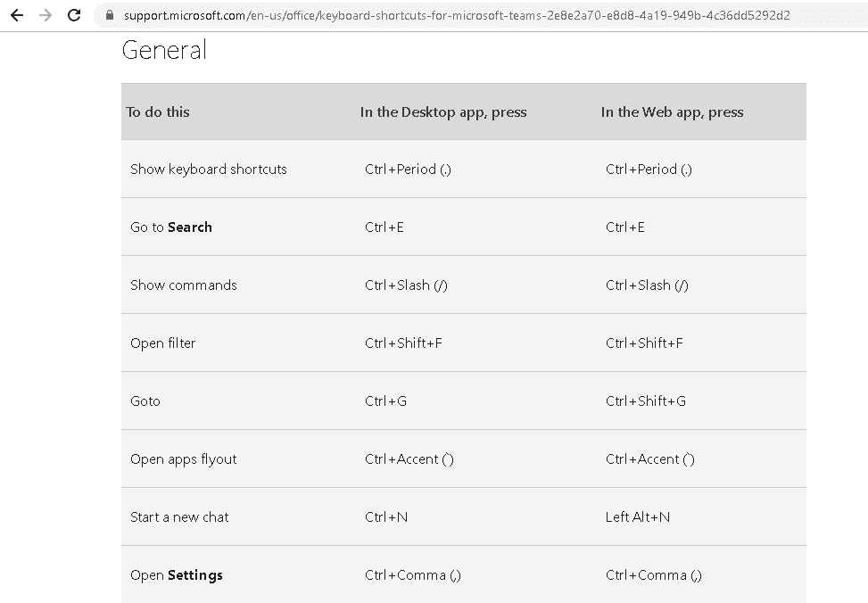
Task: Click the 'In the Web app, press' header
Action: point(672,112)
